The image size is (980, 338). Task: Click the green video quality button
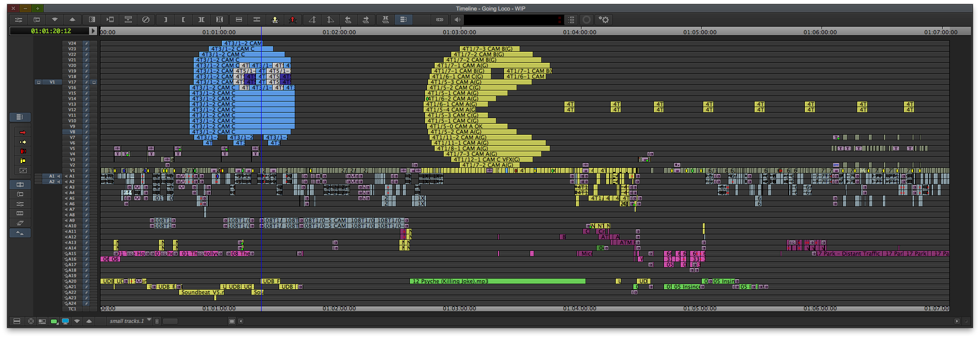click(x=54, y=321)
